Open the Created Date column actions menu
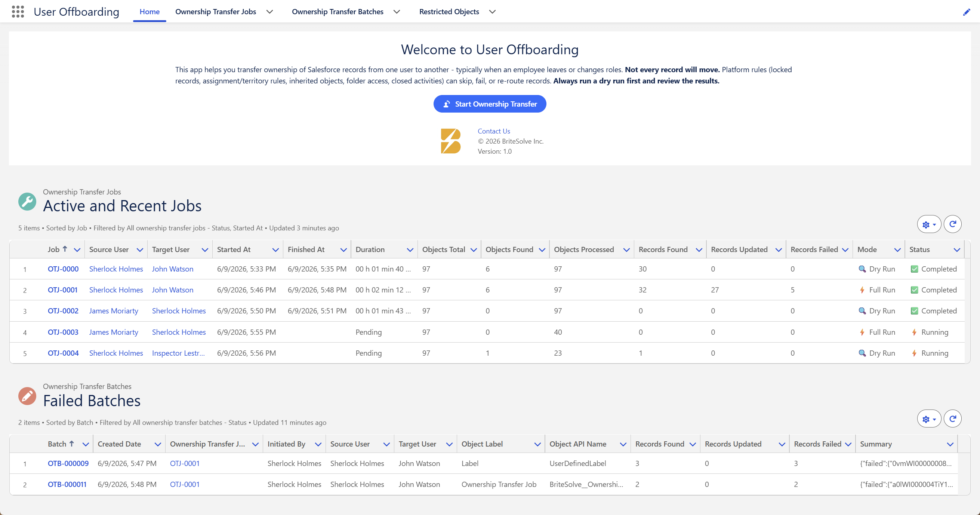Screen dimensions: 980x515 (157, 444)
